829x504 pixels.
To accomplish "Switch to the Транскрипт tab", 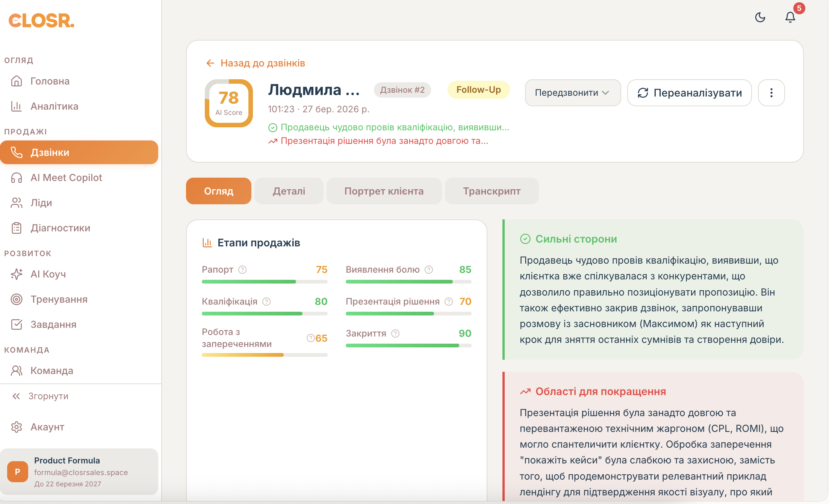I will point(491,191).
